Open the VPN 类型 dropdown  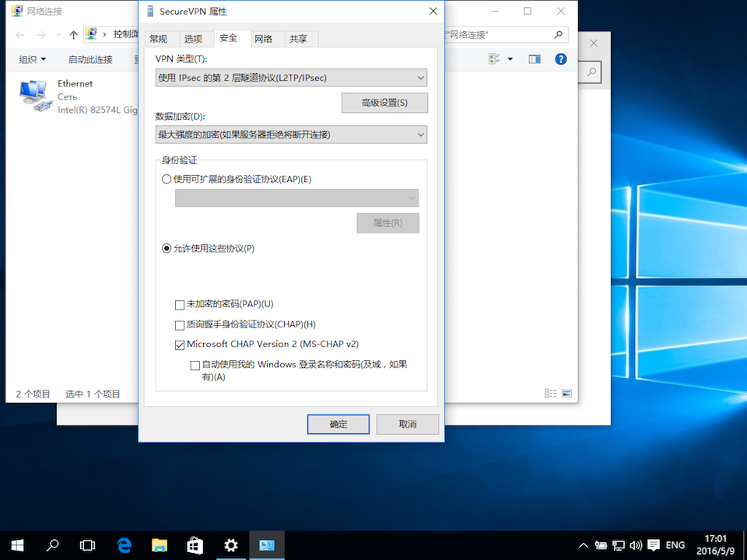tap(291, 78)
